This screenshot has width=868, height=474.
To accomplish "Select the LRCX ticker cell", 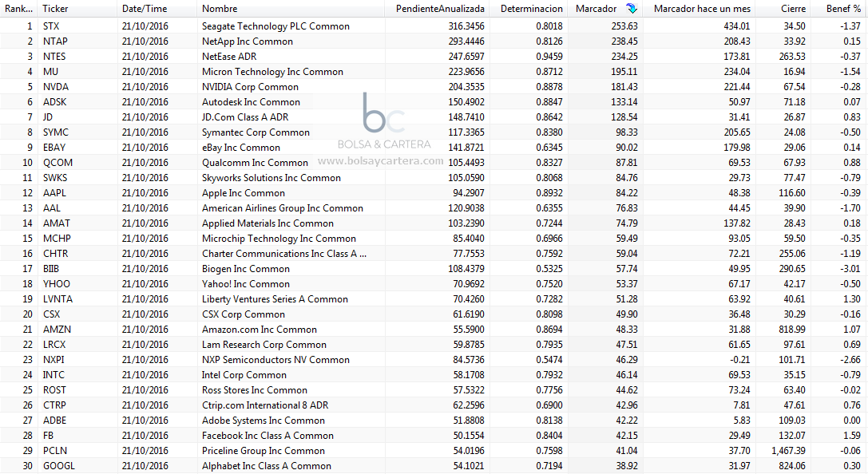I will 54,345.
